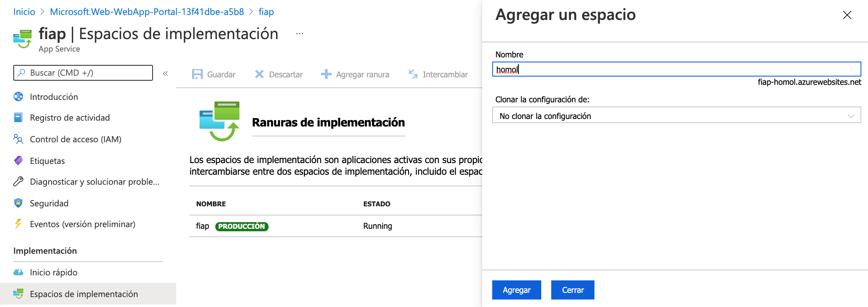Image resolution: width=868 pixels, height=307 pixels.
Task: Click the Ranuras de implementación heading
Action: coord(328,122)
